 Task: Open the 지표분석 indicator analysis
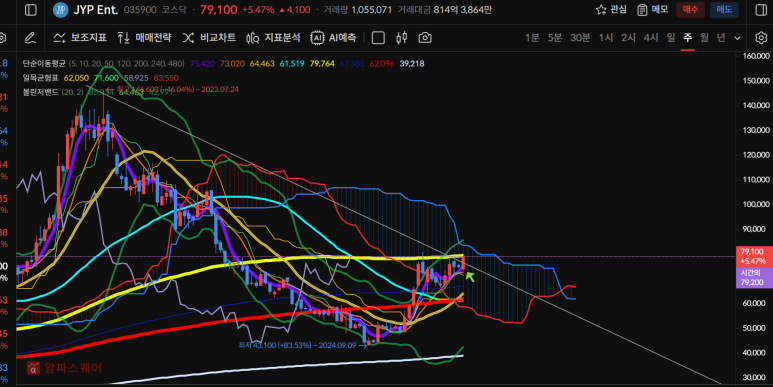tap(273, 38)
